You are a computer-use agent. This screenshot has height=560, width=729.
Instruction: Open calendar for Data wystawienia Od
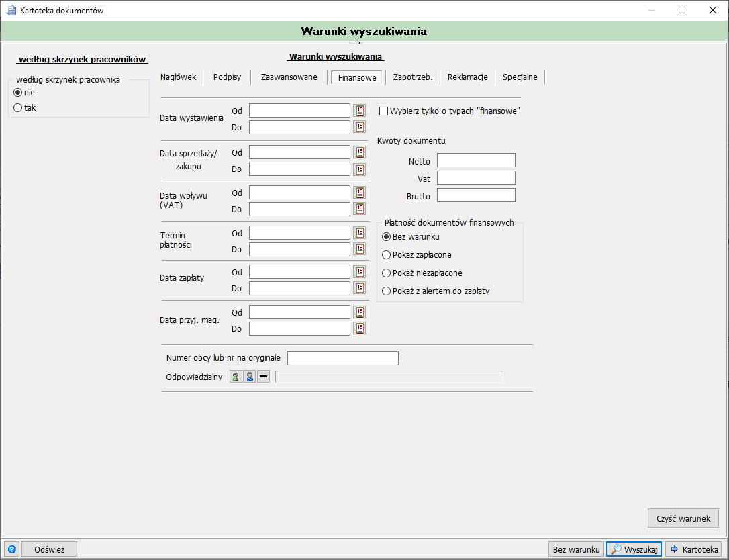click(359, 111)
